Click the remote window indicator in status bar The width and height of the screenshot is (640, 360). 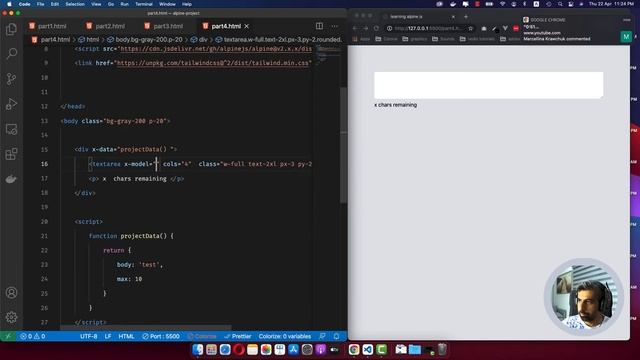click(x=8, y=336)
